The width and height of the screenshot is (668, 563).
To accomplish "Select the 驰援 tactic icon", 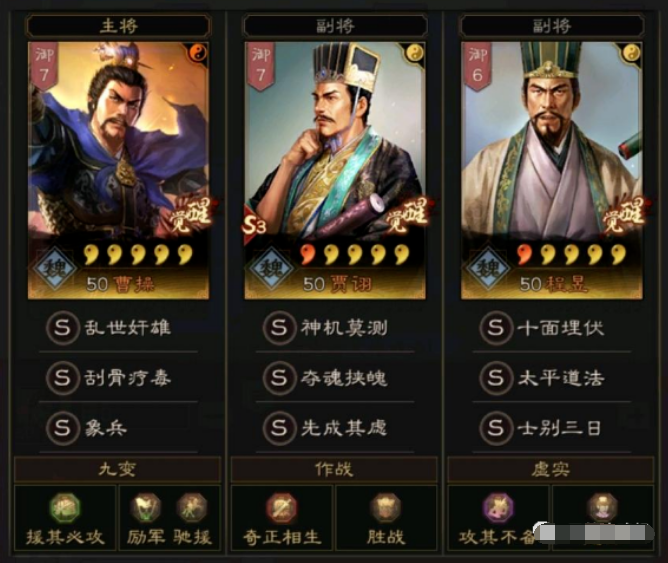I will pyautogui.click(x=192, y=508).
